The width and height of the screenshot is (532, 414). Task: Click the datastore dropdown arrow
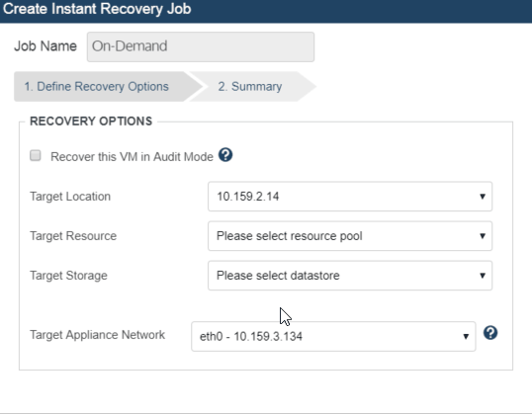point(483,276)
